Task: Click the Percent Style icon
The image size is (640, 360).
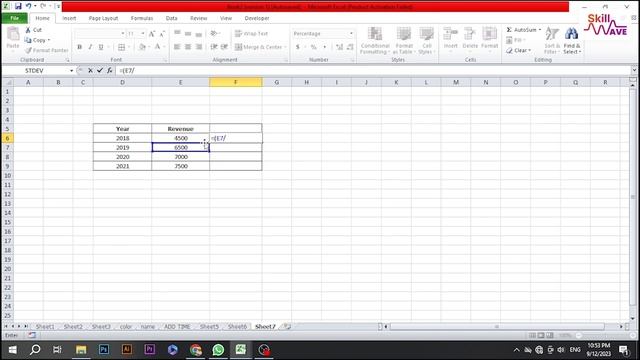Action: (313, 47)
